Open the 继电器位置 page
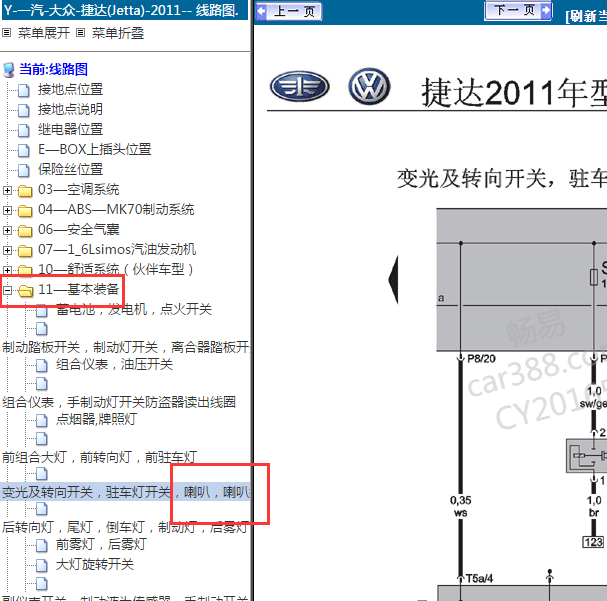 coord(70,129)
